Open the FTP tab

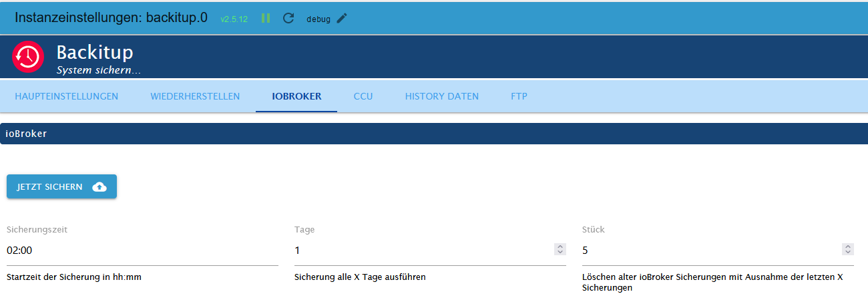(519, 96)
